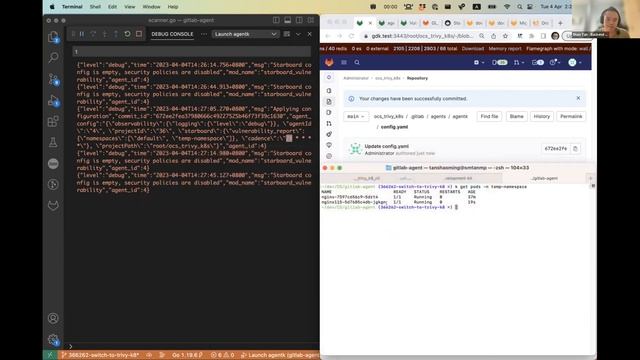Open the Launch agentk session dropdown
Image resolution: width=640 pixels, height=360 pixels.
pyautogui.click(x=245, y=34)
